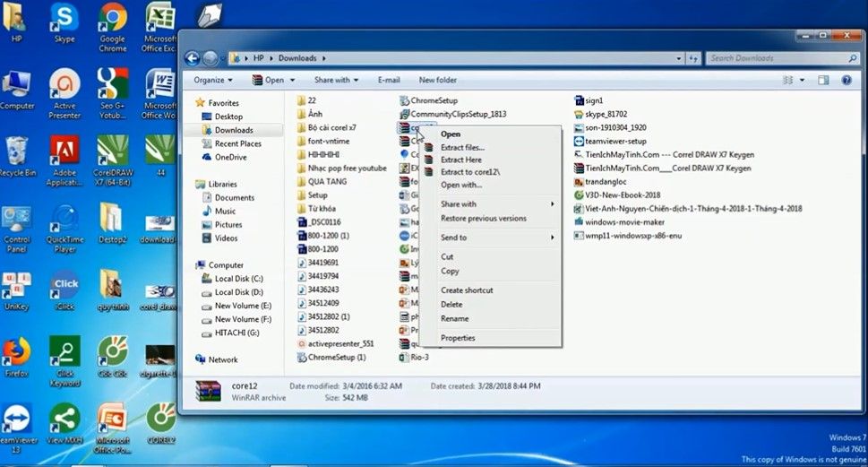
Task: Open the quytrinh folder on desktop
Action: pyautogui.click(x=112, y=290)
